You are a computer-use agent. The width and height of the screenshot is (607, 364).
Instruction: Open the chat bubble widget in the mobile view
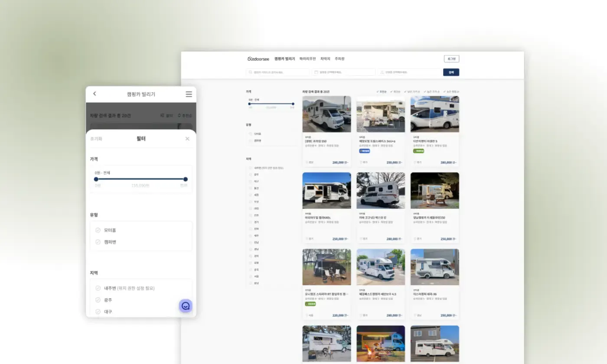click(x=186, y=306)
